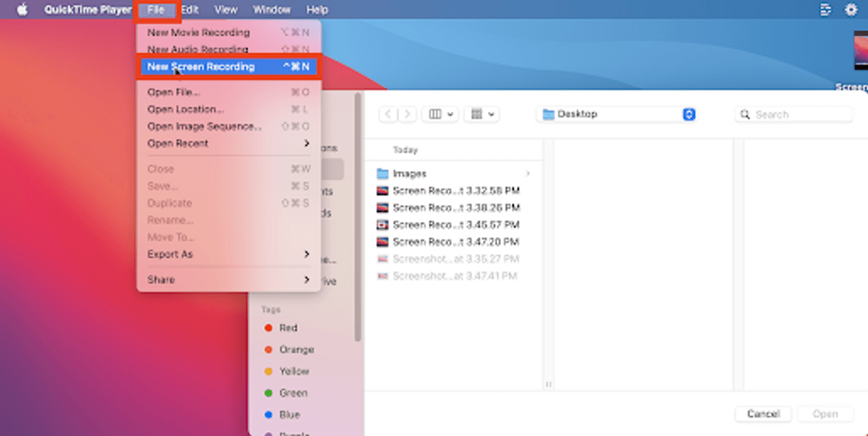This screenshot has height=436, width=868.
Task: Open the group-by grid options icon
Action: [481, 114]
